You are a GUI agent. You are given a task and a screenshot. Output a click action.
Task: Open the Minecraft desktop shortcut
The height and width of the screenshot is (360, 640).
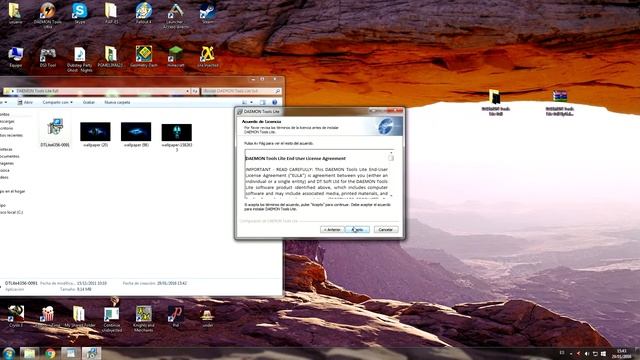pyautogui.click(x=176, y=57)
